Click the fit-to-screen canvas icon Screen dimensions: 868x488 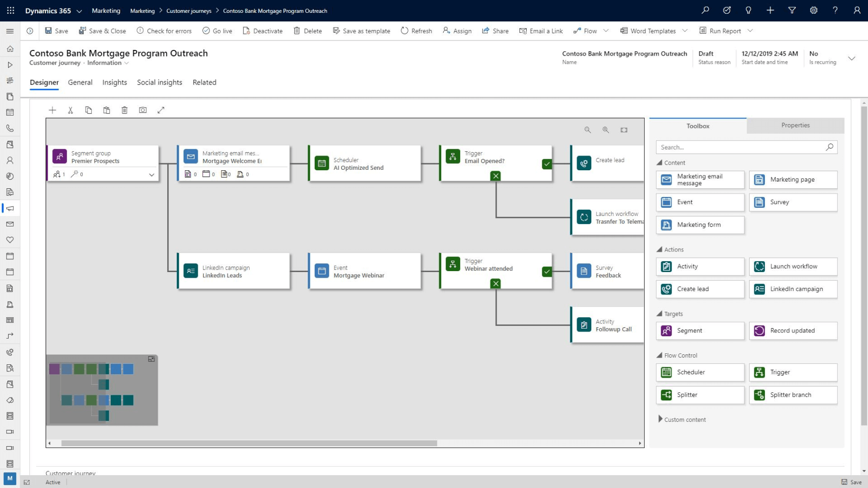pos(624,129)
